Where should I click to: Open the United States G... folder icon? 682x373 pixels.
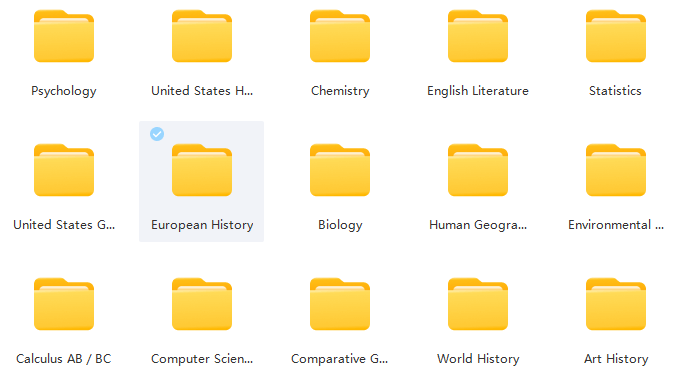64,170
